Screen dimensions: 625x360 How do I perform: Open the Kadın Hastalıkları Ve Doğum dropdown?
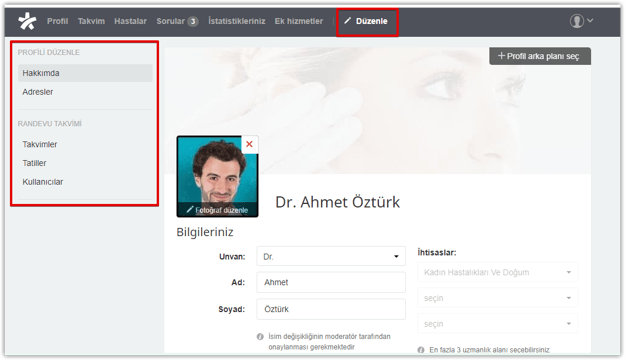coord(497,272)
